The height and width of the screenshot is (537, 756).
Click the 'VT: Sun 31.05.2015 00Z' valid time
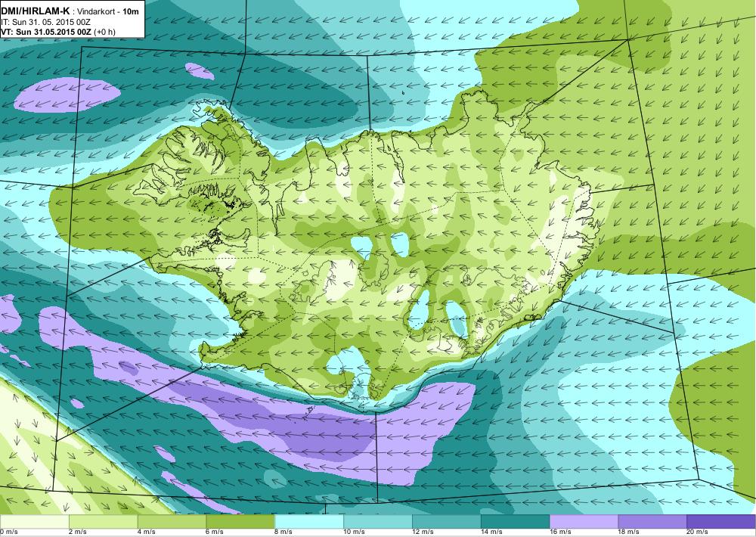pos(45,32)
